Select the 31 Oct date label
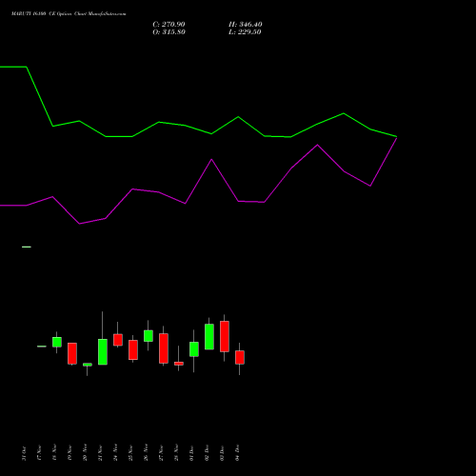The image size is (476, 476). (x=24, y=453)
